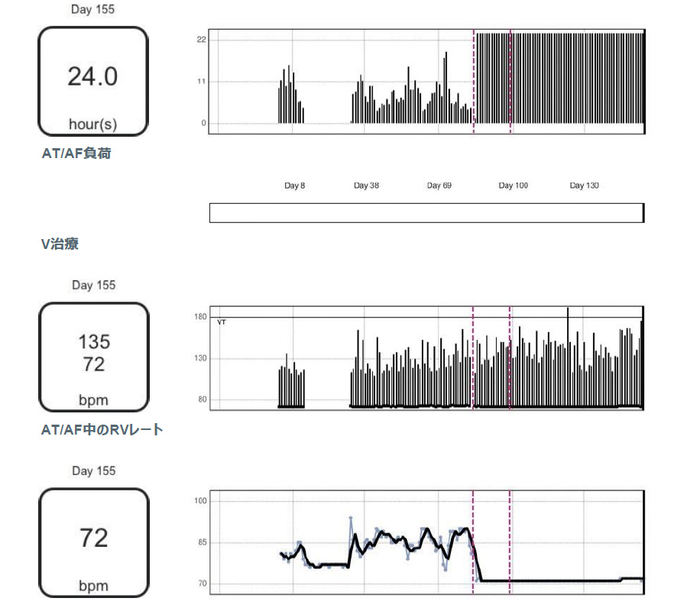Click right dashed marker in RV rate chart
The image size is (700, 611).
pyautogui.click(x=510, y=359)
